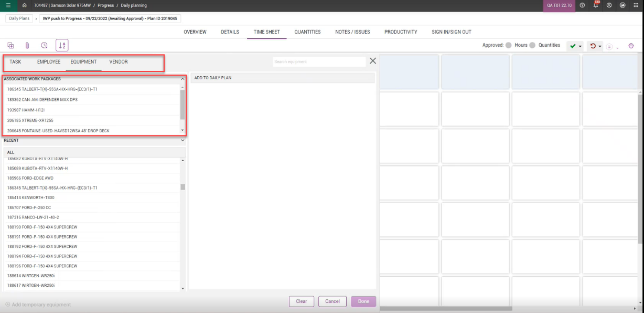644x313 pixels.
Task: Click the Done button
Action: (x=363, y=301)
